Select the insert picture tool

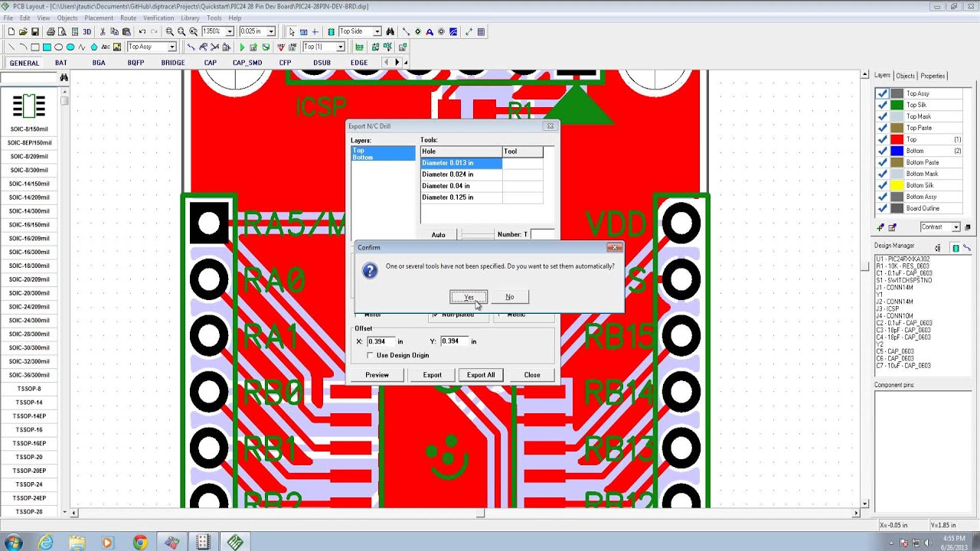(x=117, y=47)
